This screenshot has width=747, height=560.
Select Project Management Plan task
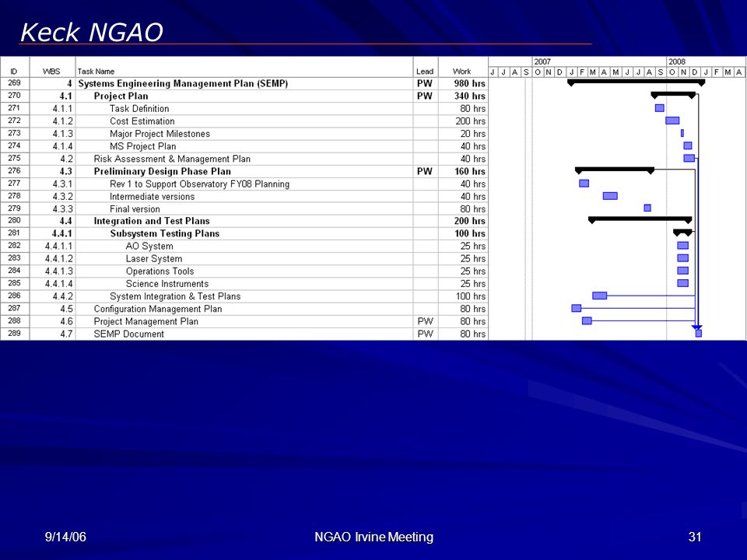(x=146, y=321)
